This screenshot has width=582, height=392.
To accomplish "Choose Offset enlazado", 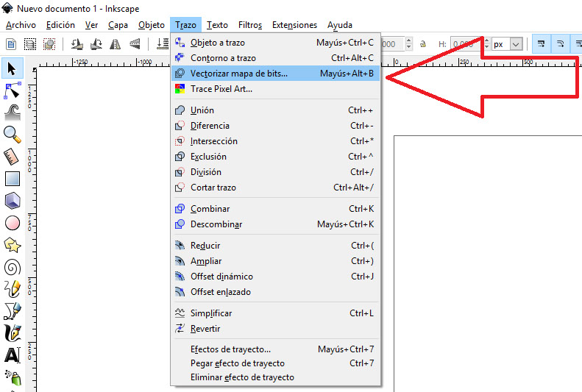I will pyautogui.click(x=276, y=292).
